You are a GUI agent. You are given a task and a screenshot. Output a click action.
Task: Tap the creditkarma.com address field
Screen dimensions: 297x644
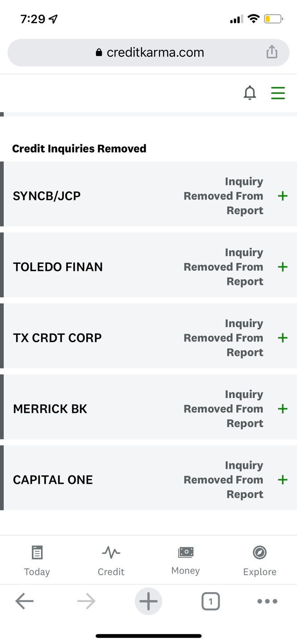150,52
